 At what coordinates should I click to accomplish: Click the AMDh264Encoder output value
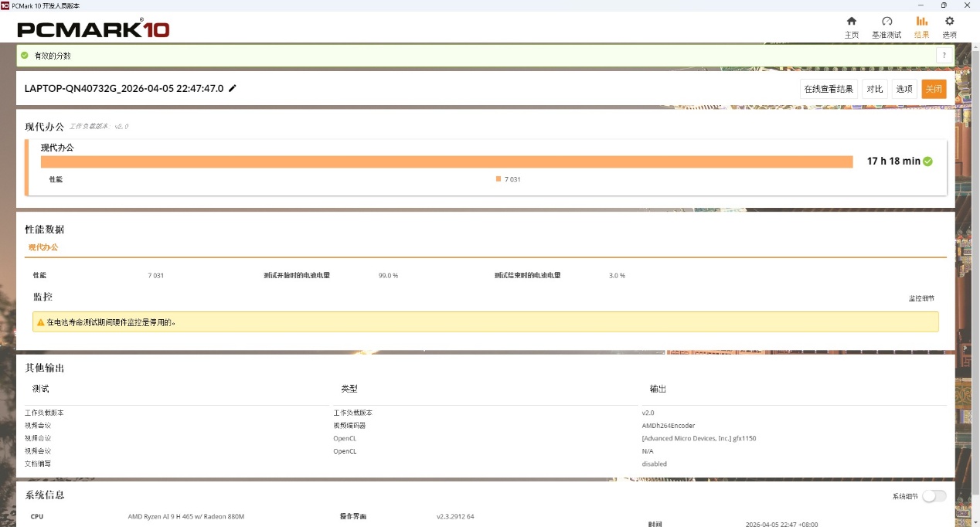click(x=668, y=426)
